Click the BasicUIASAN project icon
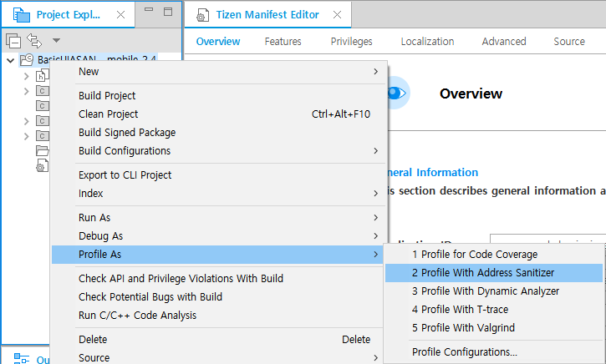Screen dimensions: 606x364 (27, 60)
